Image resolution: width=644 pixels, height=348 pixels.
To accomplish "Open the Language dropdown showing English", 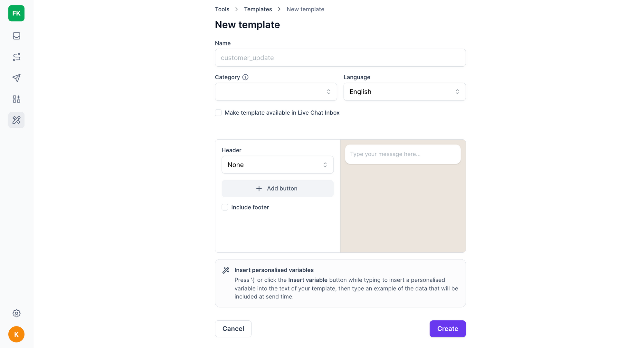I will click(x=404, y=92).
